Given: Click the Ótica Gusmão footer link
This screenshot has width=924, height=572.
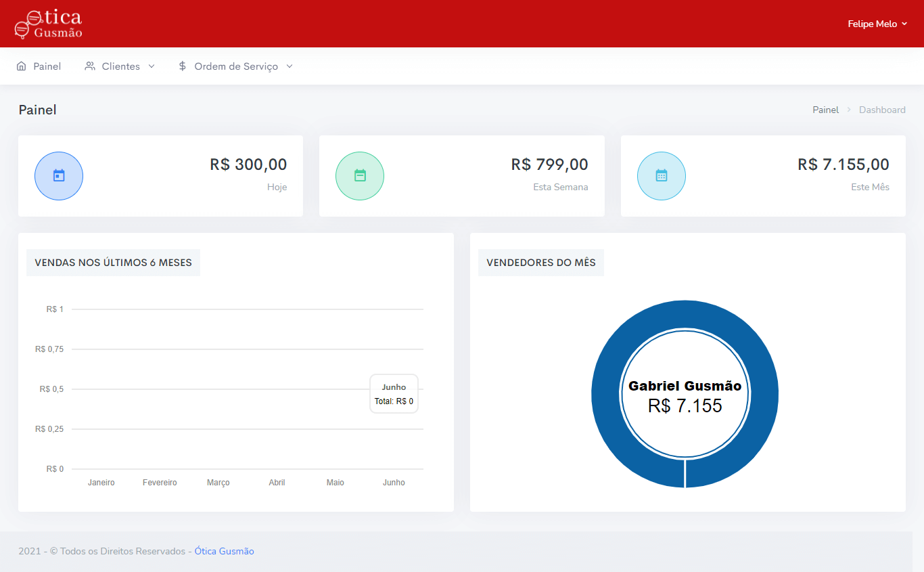Looking at the screenshot, I should [x=224, y=551].
